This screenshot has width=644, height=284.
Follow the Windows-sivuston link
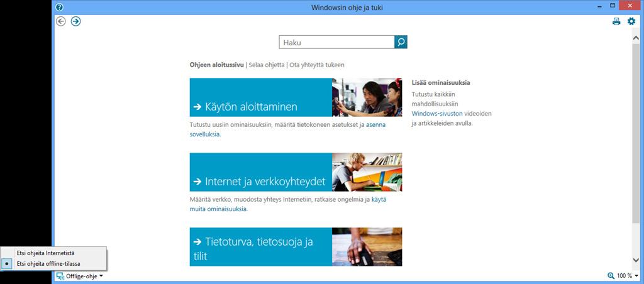click(x=437, y=113)
